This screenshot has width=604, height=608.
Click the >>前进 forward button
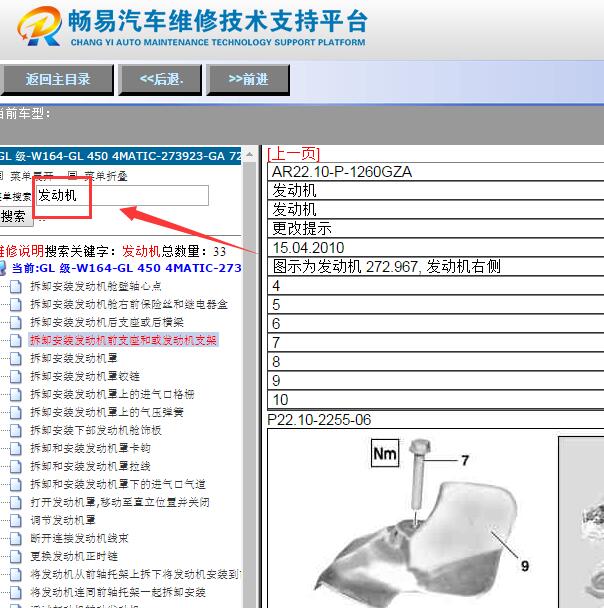tap(248, 80)
